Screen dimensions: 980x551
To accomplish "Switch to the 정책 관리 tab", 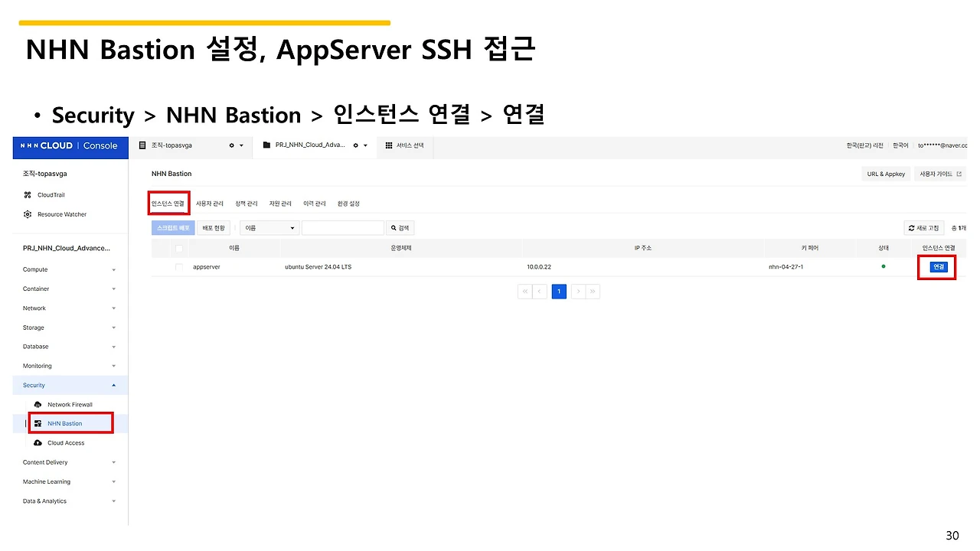I will (247, 204).
